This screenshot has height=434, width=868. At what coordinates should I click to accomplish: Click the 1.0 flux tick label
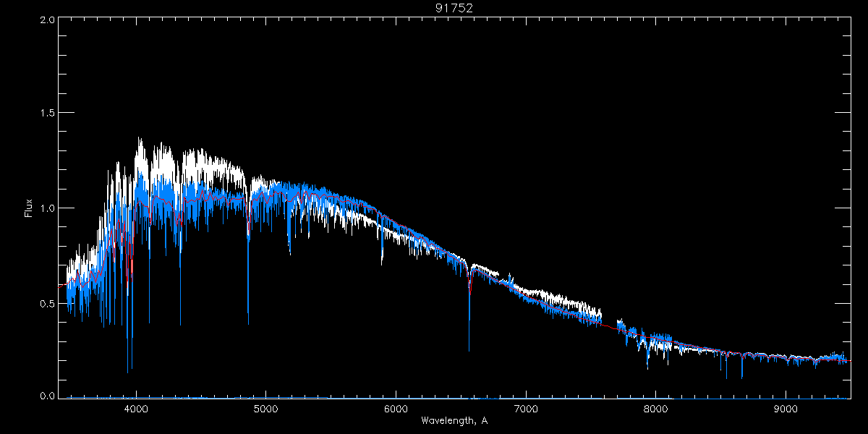click(48, 208)
